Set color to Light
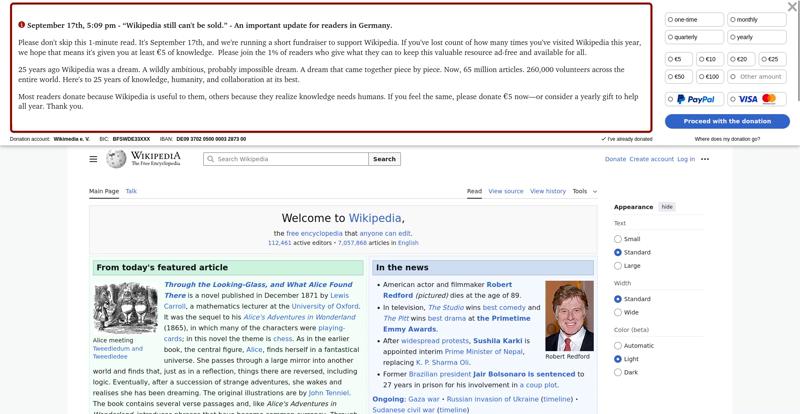 [618, 359]
